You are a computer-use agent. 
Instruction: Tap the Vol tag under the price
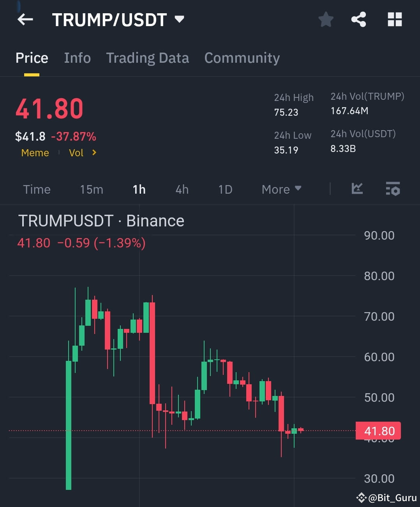coord(76,153)
